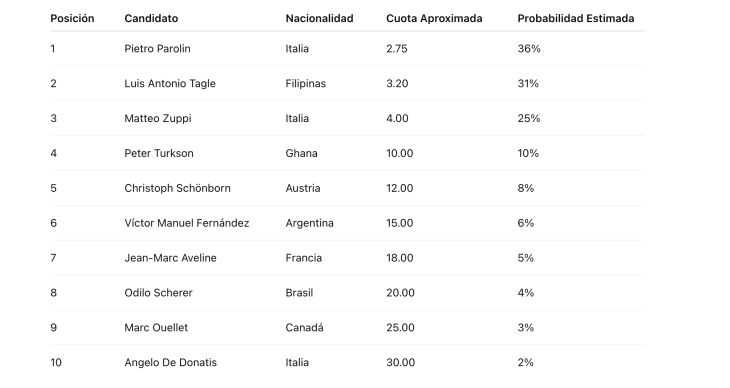Click the Jean-Marc Aveline entry
Image resolution: width=730 pixels, height=388 pixels.
[170, 258]
